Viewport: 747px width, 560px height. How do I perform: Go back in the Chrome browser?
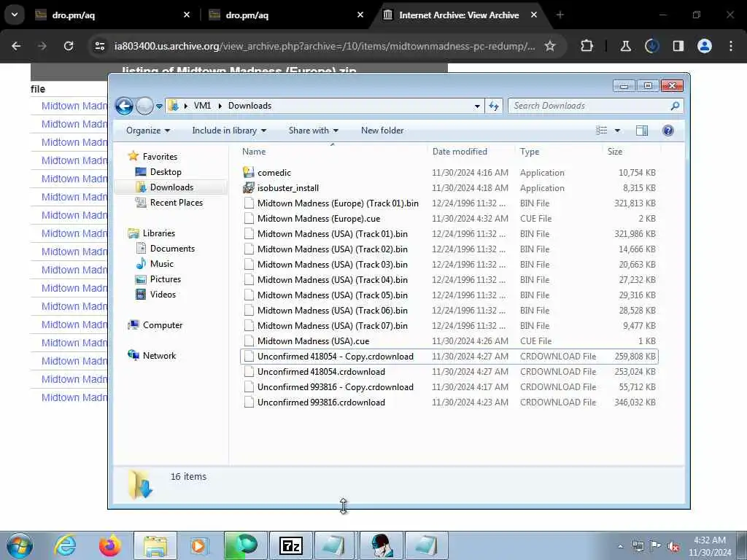tap(16, 46)
